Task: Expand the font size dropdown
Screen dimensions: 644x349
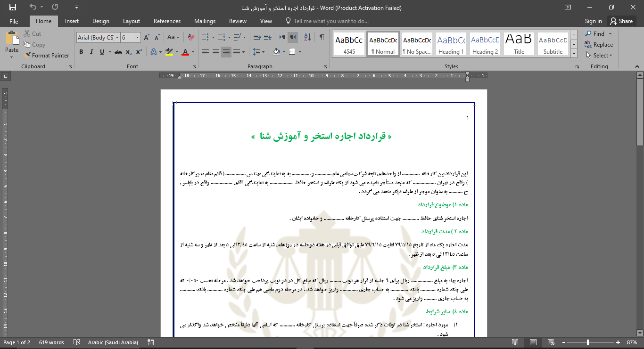Action: [x=138, y=38]
